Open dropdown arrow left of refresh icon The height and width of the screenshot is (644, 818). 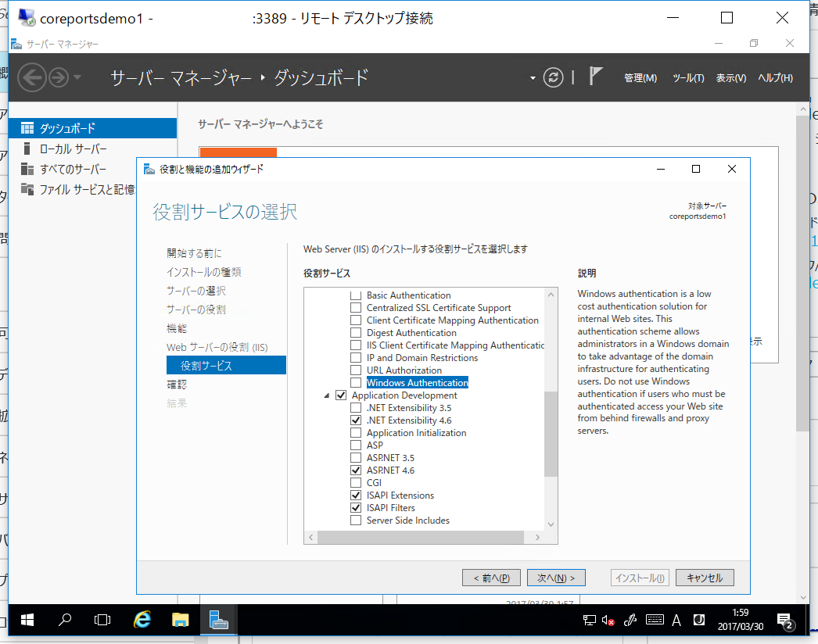[533, 78]
